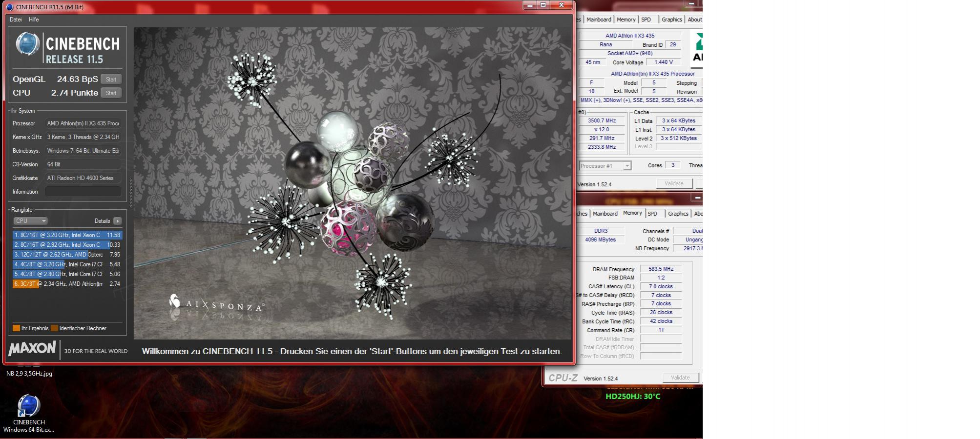Select ranking row 3, 12C/12T AMD Opteron
This screenshot has width=980, height=439.
tap(67, 255)
